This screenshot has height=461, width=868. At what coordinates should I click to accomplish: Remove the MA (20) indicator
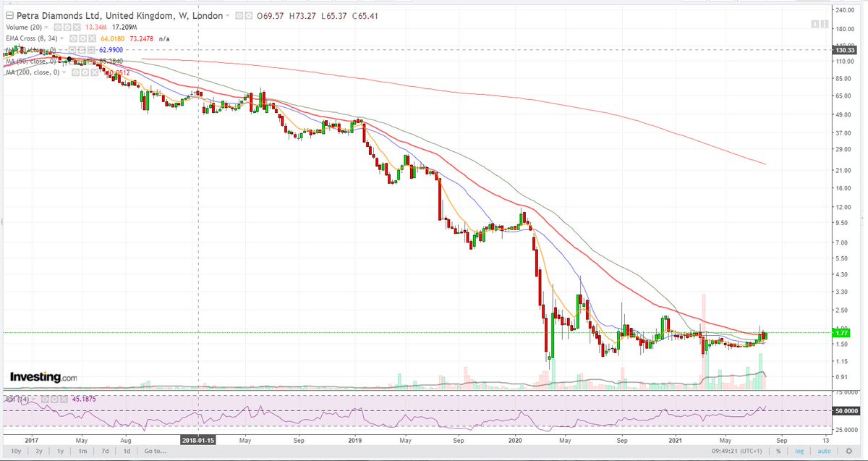point(90,50)
